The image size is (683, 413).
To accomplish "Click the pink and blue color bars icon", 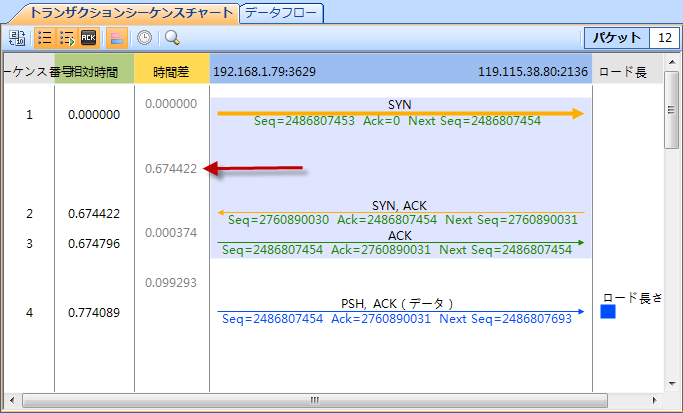I will 117,38.
